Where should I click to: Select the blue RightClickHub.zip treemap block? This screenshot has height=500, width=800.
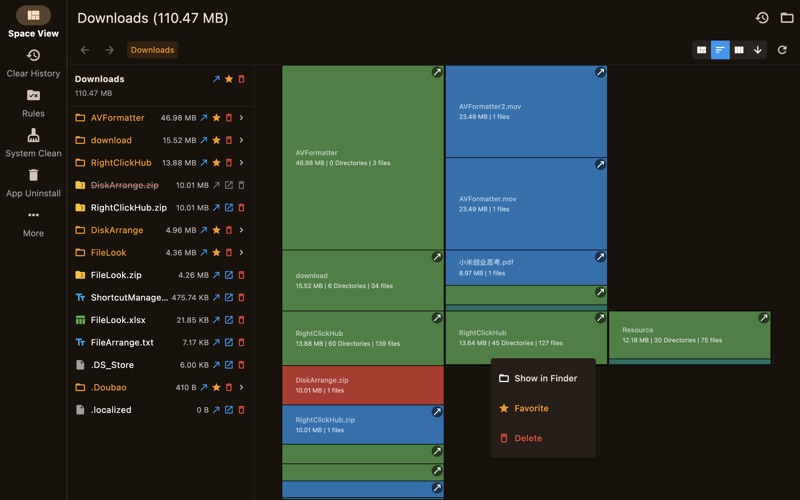tap(363, 424)
